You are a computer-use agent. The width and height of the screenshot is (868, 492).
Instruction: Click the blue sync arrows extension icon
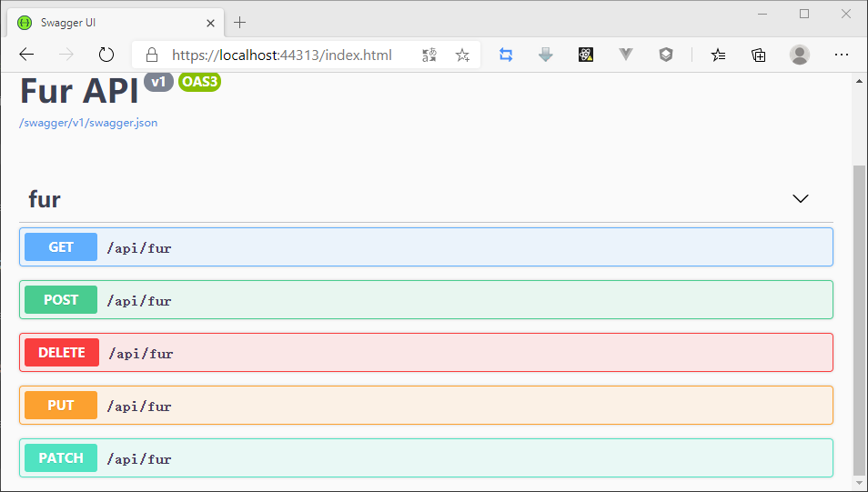[506, 55]
